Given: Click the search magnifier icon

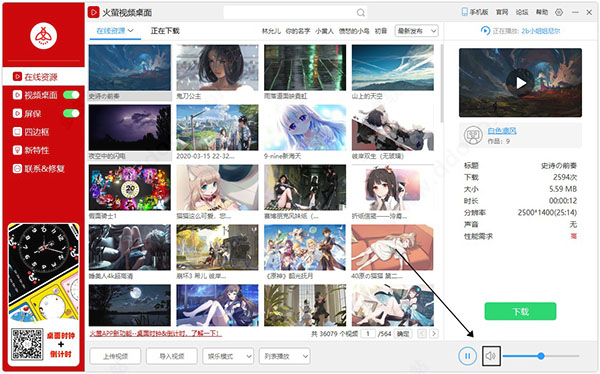Looking at the screenshot, I should pos(360,13).
